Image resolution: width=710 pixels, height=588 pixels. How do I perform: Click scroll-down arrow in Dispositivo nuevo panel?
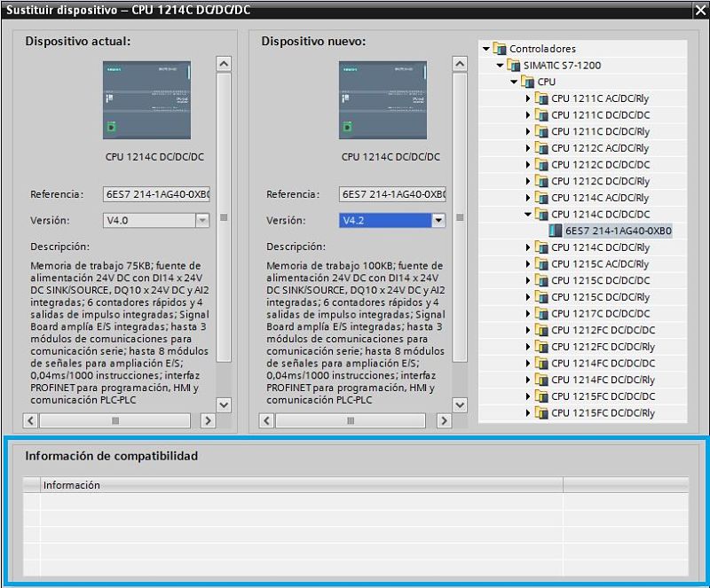click(460, 404)
